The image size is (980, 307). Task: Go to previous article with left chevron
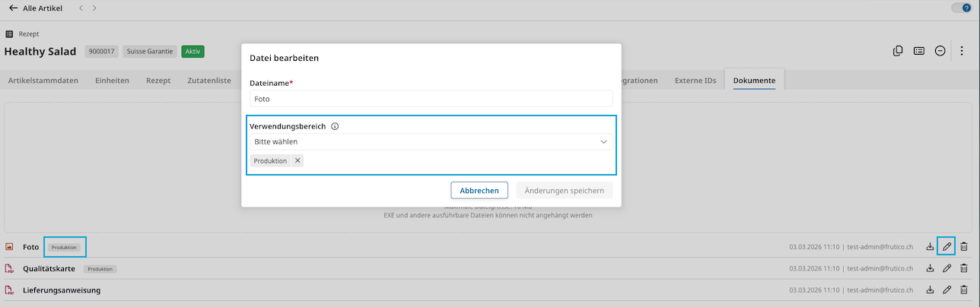81,8
